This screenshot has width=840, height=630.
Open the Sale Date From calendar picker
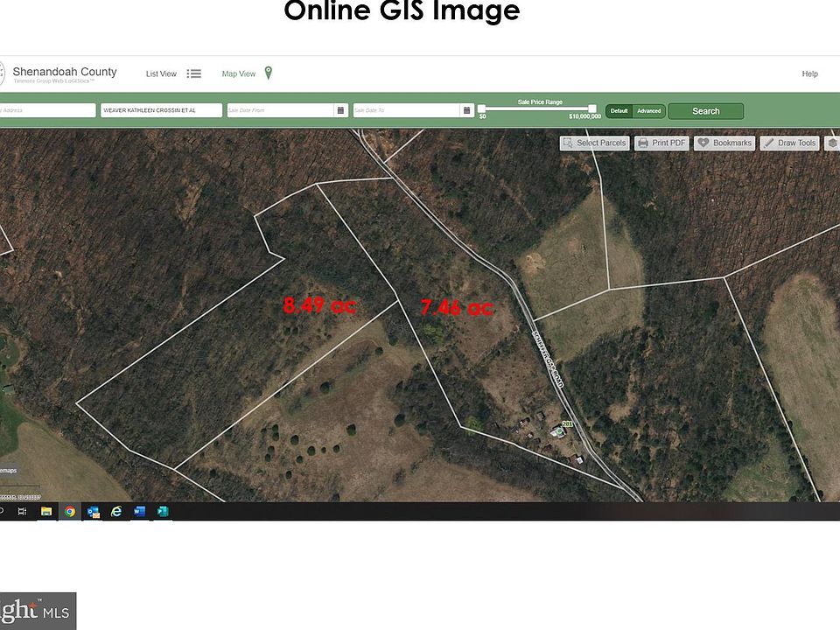pyautogui.click(x=339, y=110)
